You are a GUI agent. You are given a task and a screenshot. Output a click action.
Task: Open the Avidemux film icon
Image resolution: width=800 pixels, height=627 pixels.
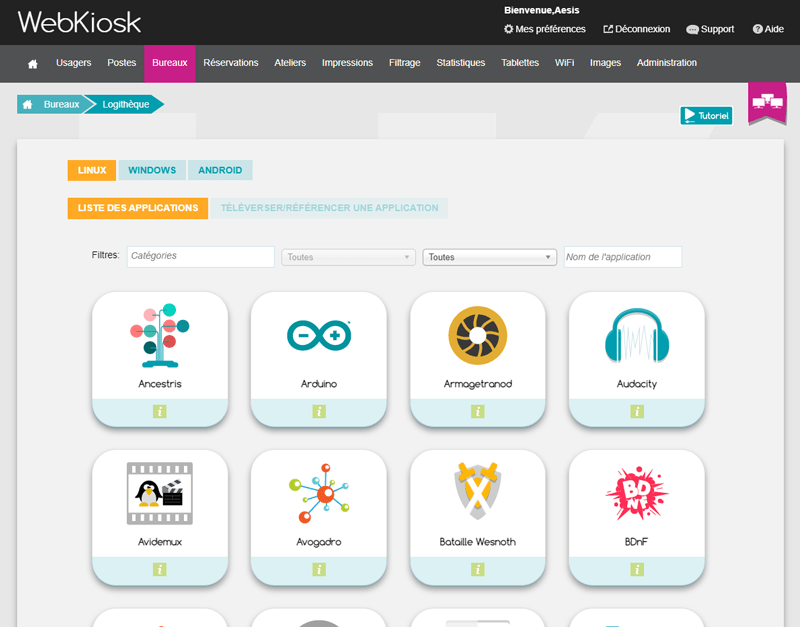(x=160, y=493)
